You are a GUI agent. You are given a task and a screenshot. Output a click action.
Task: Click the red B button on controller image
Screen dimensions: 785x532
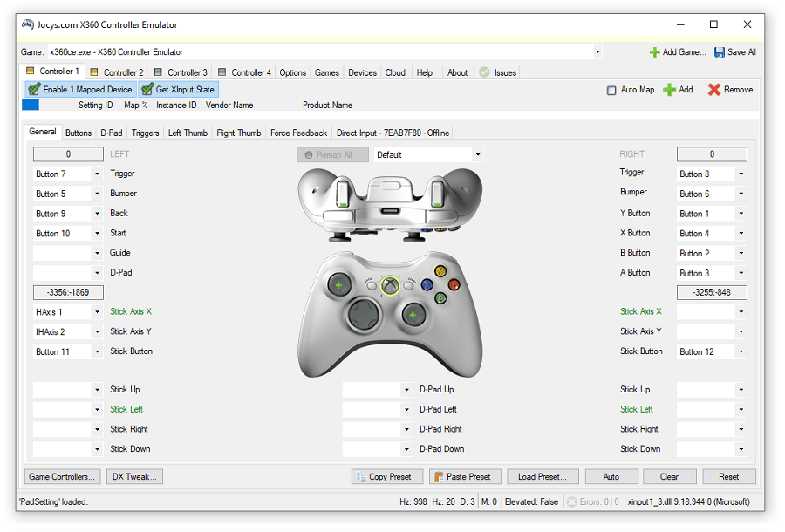(x=454, y=285)
